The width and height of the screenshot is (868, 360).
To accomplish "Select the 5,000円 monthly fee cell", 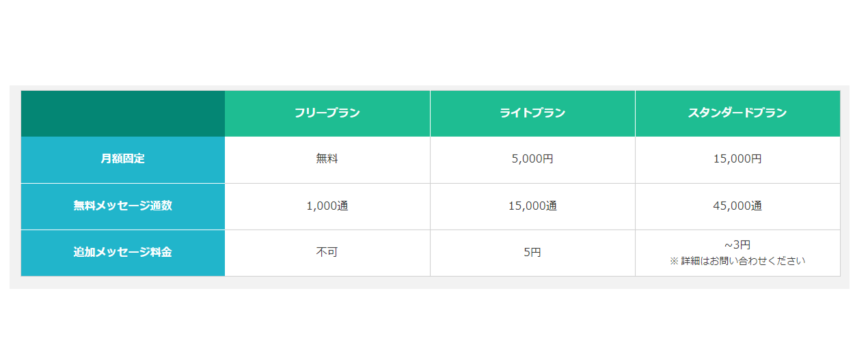I will 532,159.
